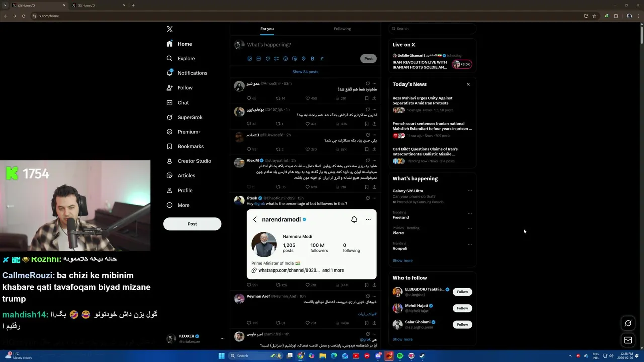Add a poll to the post
The height and width of the screenshot is (362, 644).
276,59
